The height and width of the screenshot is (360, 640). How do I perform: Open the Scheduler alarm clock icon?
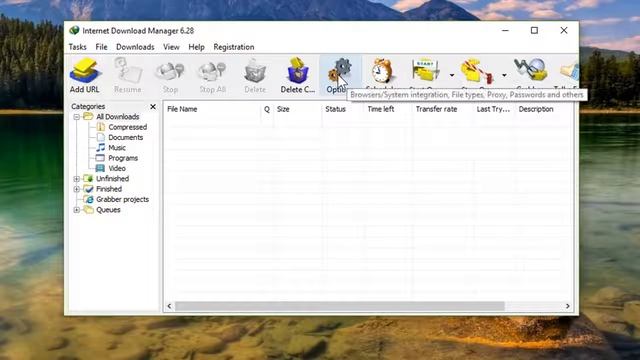point(382,71)
